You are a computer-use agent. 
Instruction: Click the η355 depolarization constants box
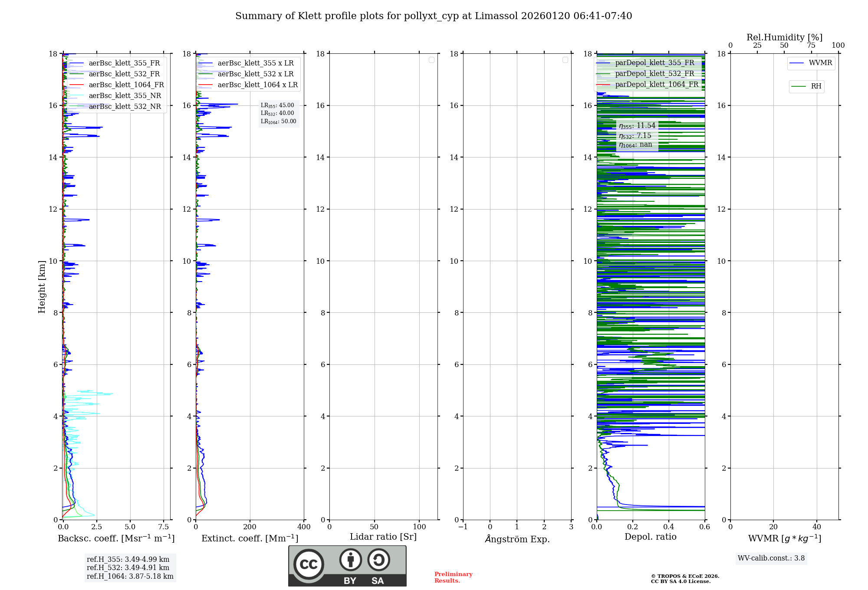point(637,135)
